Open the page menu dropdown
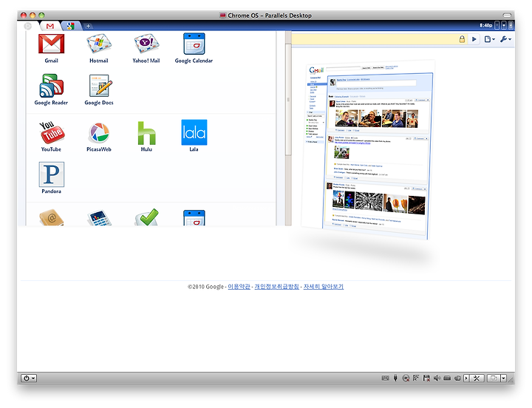Image resolution: width=532 pixels, height=408 pixels. point(490,39)
